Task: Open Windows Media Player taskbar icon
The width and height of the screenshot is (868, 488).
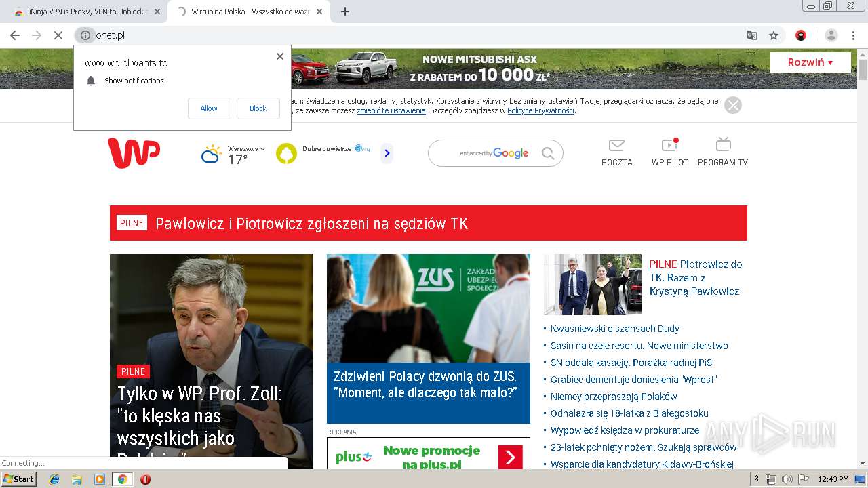Action: pyautogui.click(x=100, y=479)
